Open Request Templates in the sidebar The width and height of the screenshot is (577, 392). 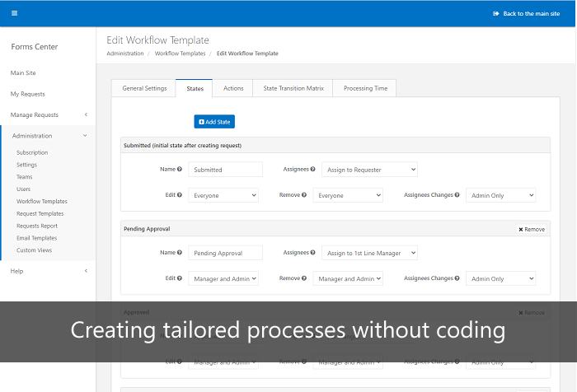click(x=40, y=213)
